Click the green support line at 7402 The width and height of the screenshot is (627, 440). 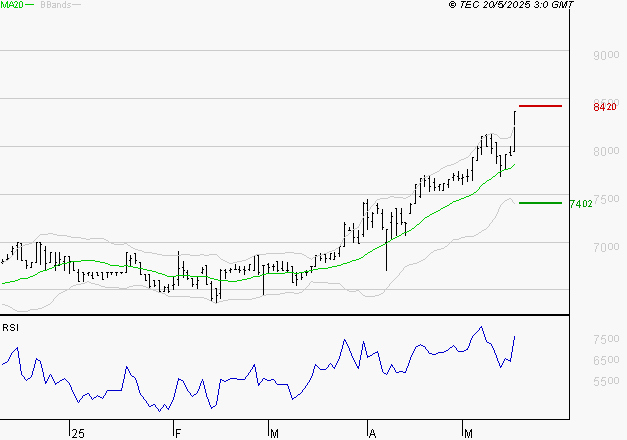pos(540,203)
